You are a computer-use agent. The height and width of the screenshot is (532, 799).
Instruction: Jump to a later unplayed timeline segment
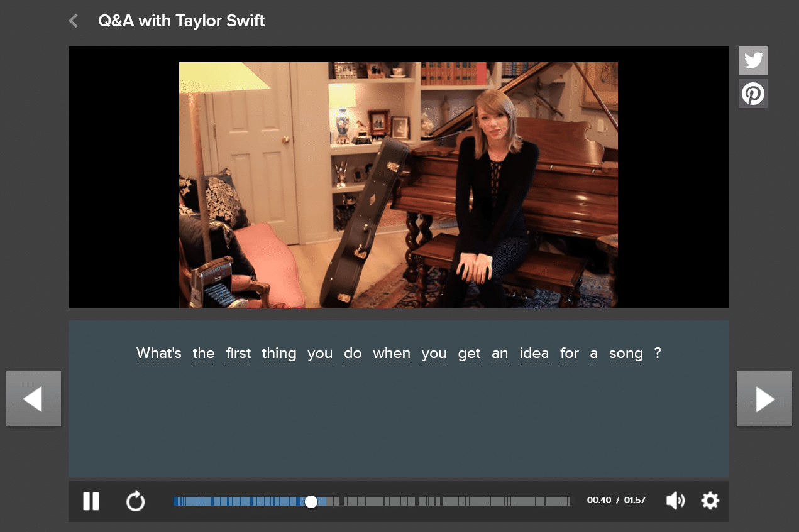[471, 501]
